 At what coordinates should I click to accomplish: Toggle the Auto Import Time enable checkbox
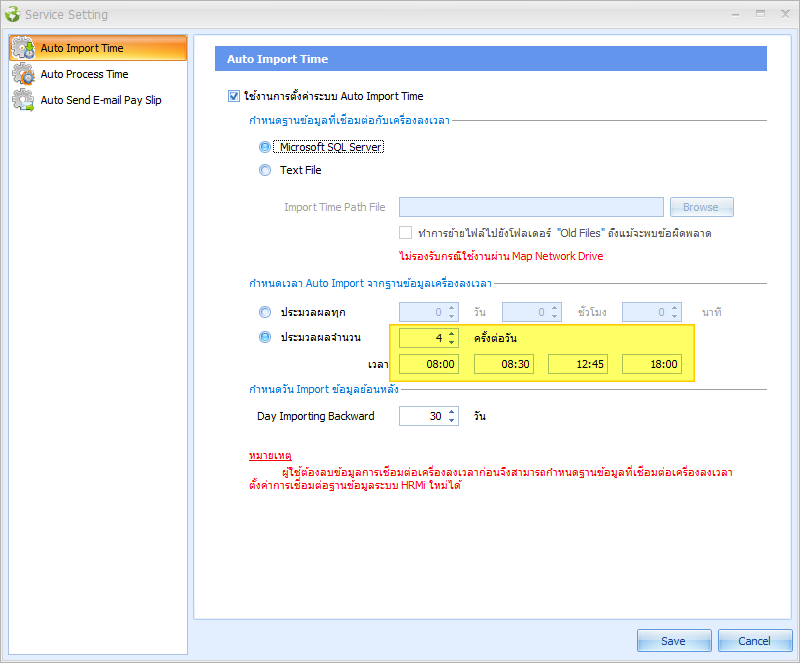coord(234,96)
